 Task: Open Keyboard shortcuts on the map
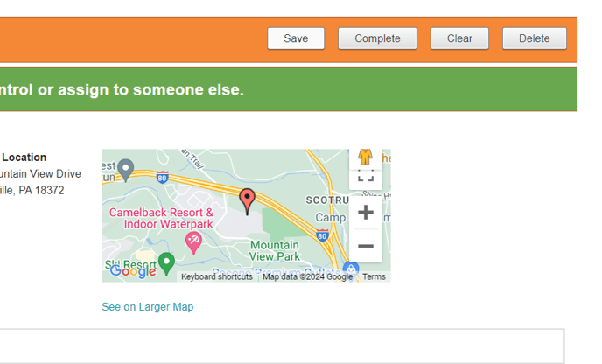coord(217,276)
